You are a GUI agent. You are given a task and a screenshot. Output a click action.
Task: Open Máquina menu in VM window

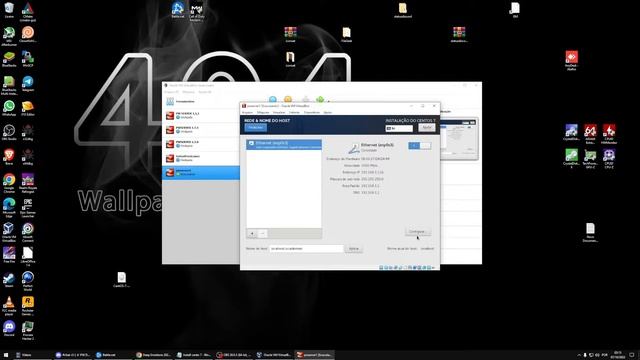click(x=263, y=112)
